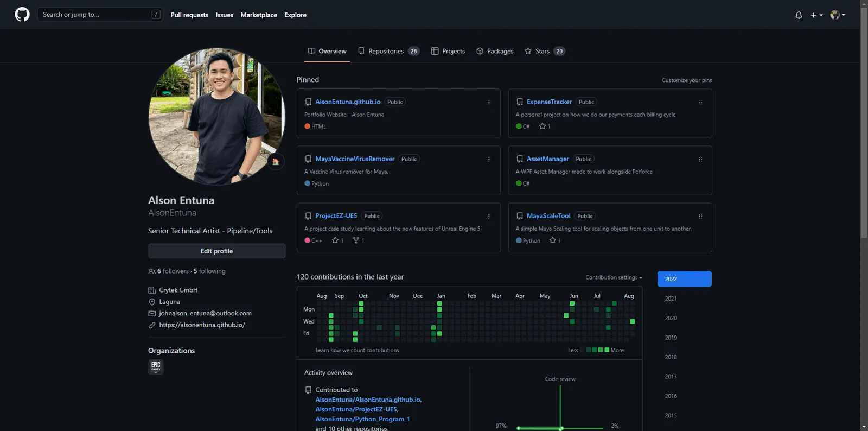
Task: Open the create new plus dropdown
Action: click(x=816, y=15)
